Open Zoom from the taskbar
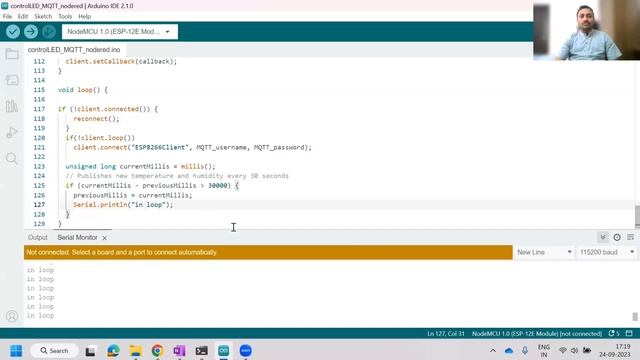Viewport: 640px width, 360px height. coord(245,351)
